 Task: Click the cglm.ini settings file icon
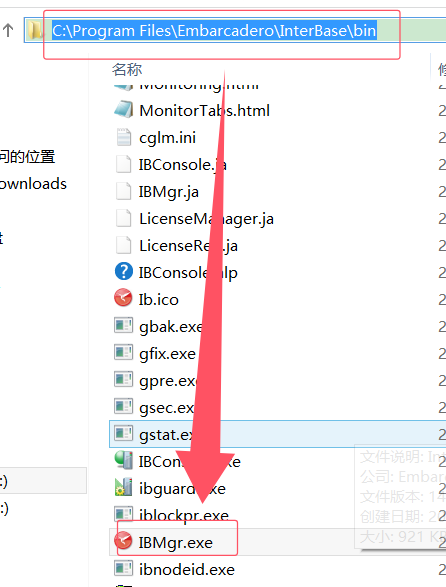(x=124, y=137)
